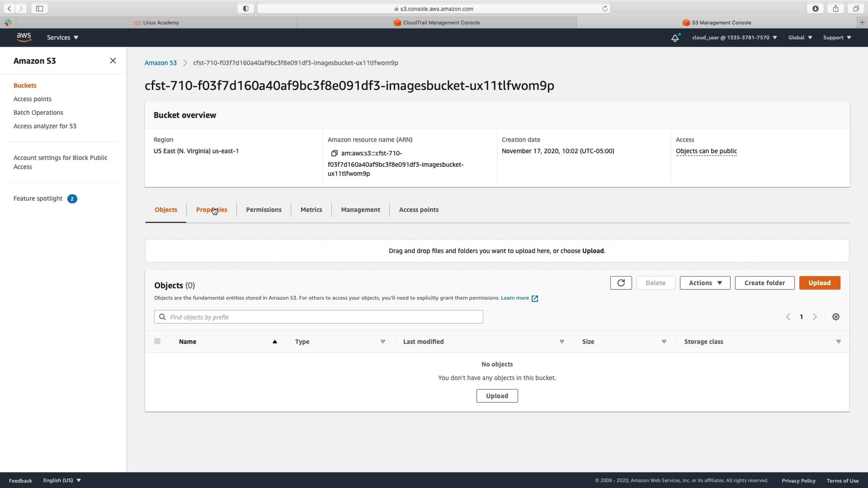This screenshot has width=868, height=488.
Task: Open Account settings for Block Public Access
Action: click(x=60, y=162)
